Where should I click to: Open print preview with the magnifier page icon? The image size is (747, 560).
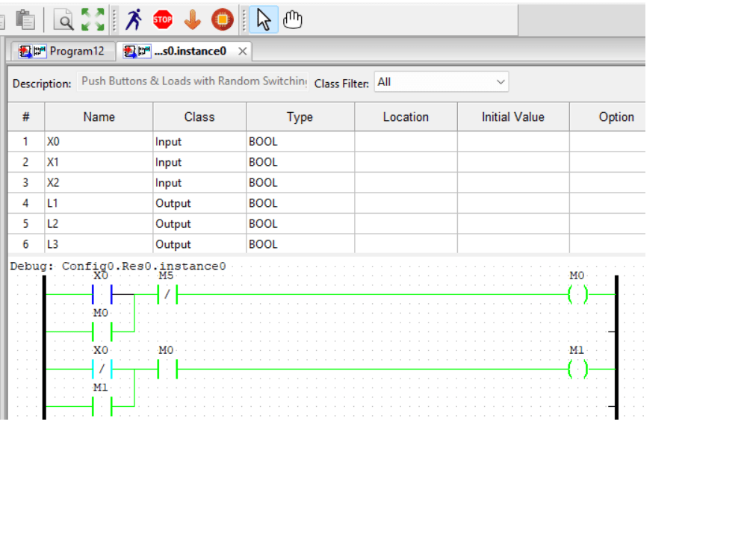pyautogui.click(x=64, y=19)
